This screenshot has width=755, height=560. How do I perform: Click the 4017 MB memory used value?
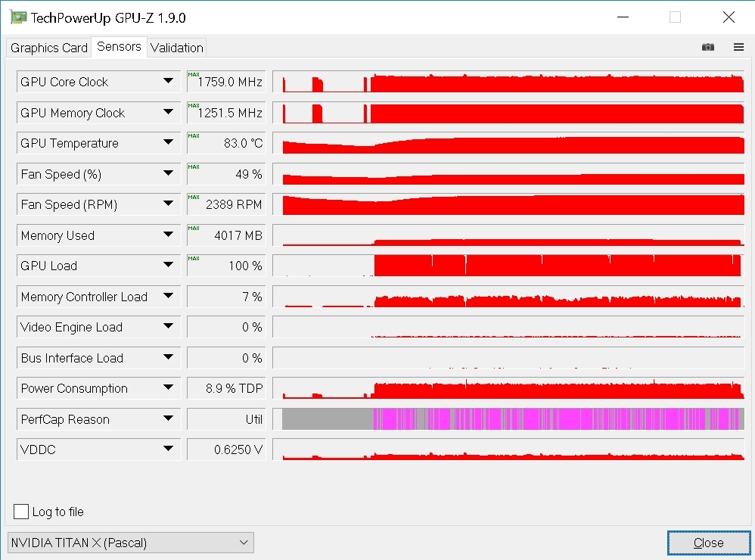(226, 235)
